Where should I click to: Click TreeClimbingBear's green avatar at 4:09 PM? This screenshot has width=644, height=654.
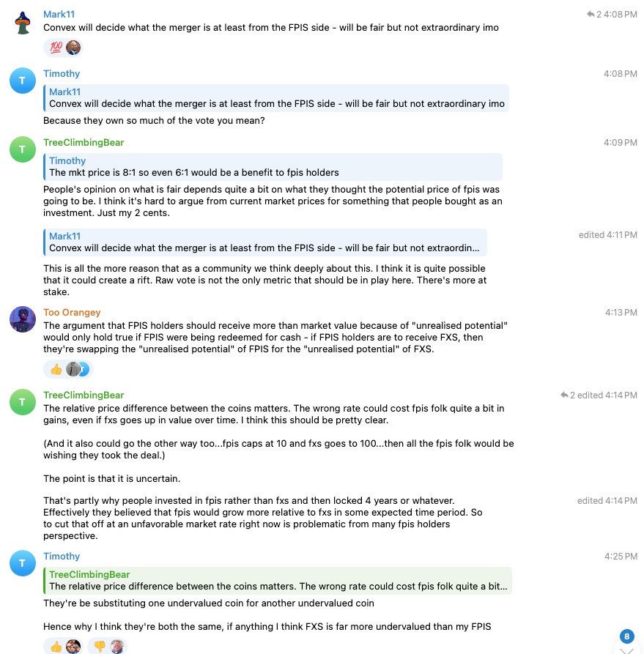[23, 149]
